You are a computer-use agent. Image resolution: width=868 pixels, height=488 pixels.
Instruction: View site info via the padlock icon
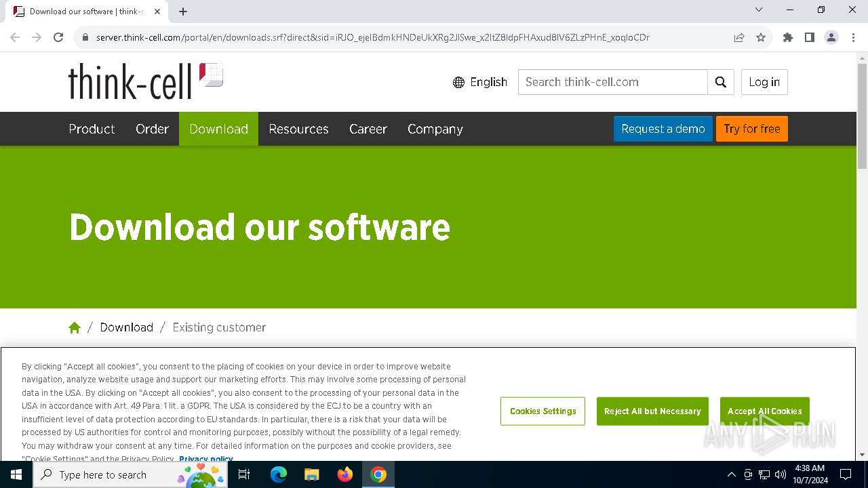[85, 37]
